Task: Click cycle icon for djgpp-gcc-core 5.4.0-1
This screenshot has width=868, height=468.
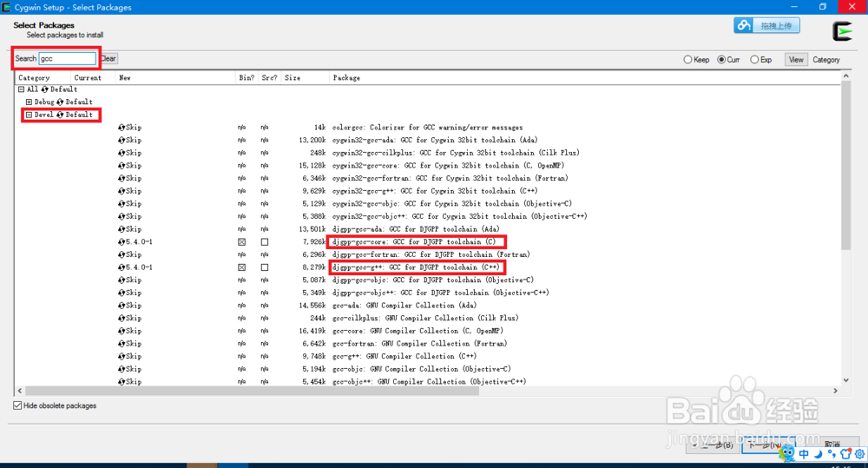Action: point(122,242)
